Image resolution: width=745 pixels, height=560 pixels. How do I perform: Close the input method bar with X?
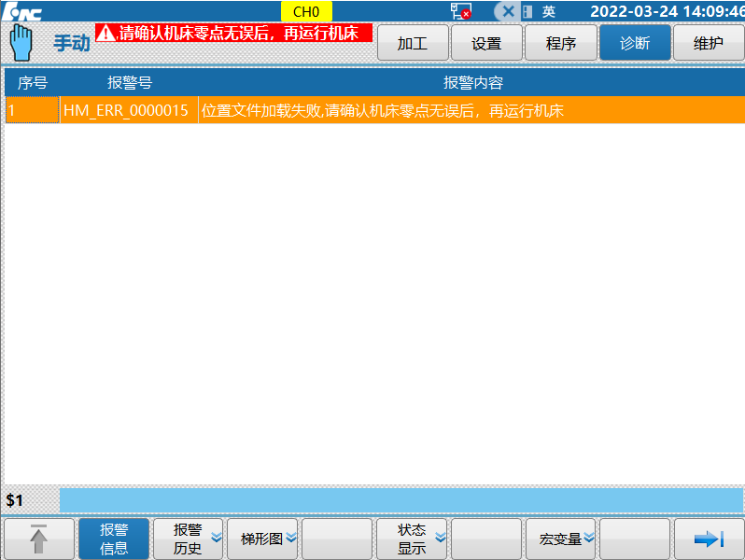tap(508, 11)
